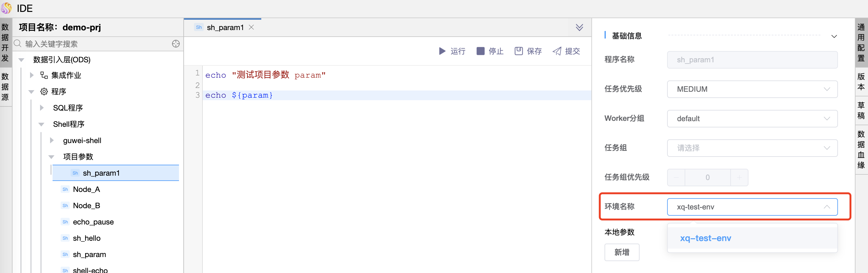Select xq-test-env option from the dropdown list
The height and width of the screenshot is (273, 868).
[705, 238]
